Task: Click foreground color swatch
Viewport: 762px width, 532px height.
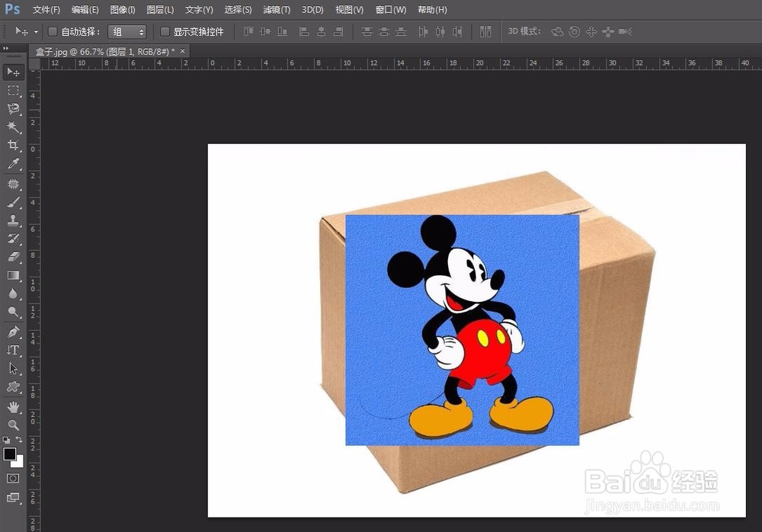Action: tap(8, 453)
